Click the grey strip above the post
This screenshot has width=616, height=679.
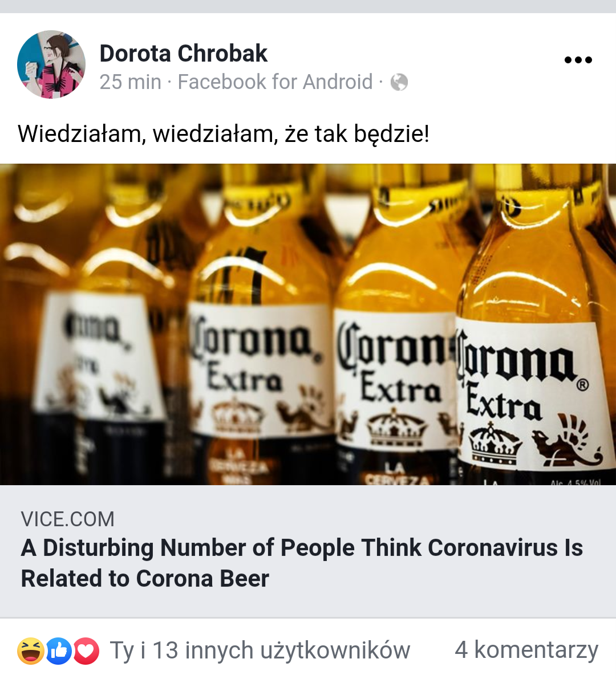pyautogui.click(x=308, y=6)
